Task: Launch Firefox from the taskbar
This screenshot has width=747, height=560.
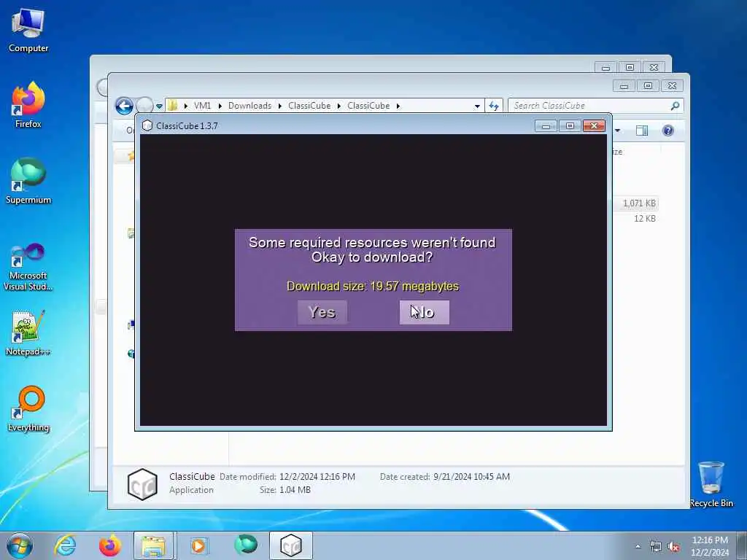Action: pyautogui.click(x=110, y=545)
